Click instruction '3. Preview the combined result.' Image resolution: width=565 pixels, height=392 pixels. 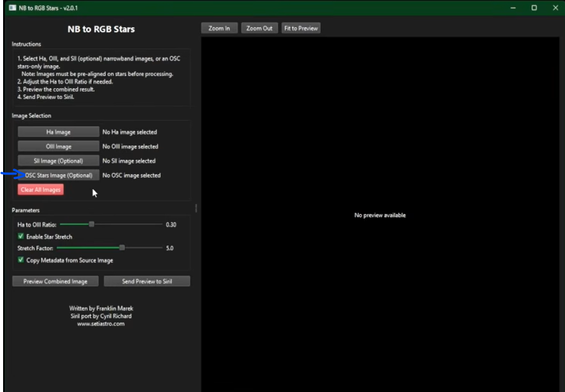pos(56,89)
